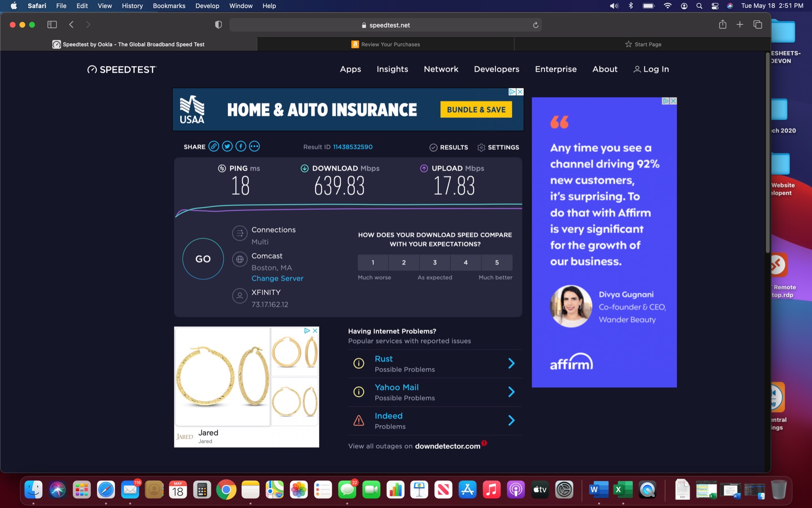
Task: Rate download speed as 5, much better
Action: click(497, 262)
